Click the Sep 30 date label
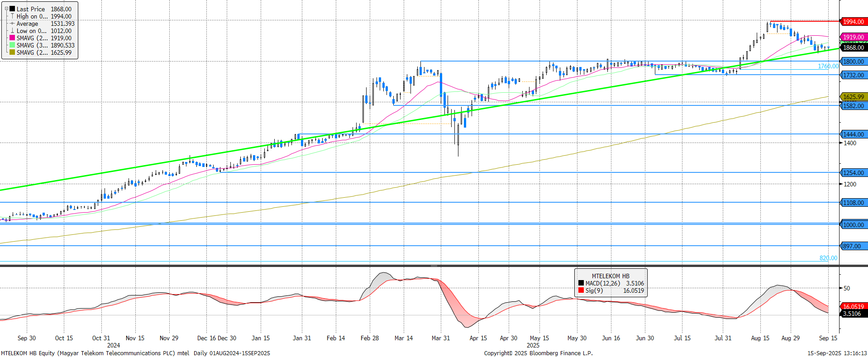 [27, 338]
